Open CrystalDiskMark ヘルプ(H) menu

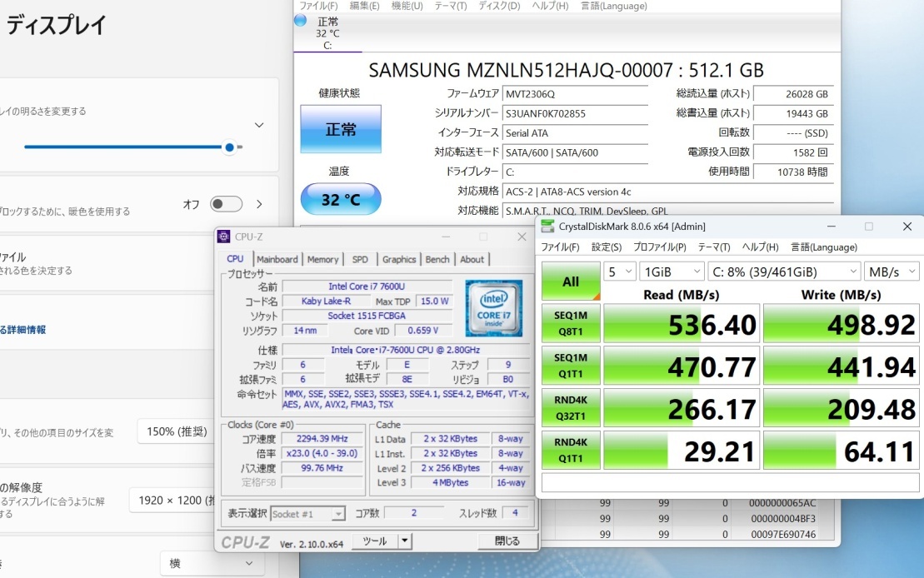point(760,247)
